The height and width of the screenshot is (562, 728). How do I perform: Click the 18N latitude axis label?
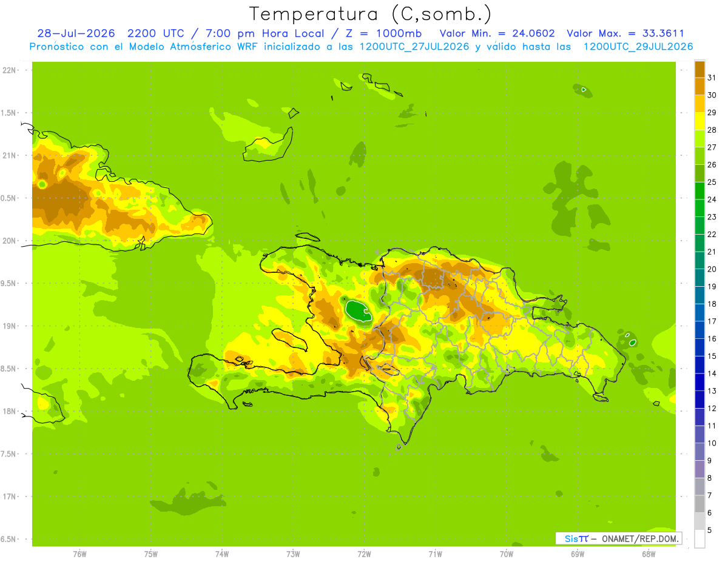coord(8,412)
